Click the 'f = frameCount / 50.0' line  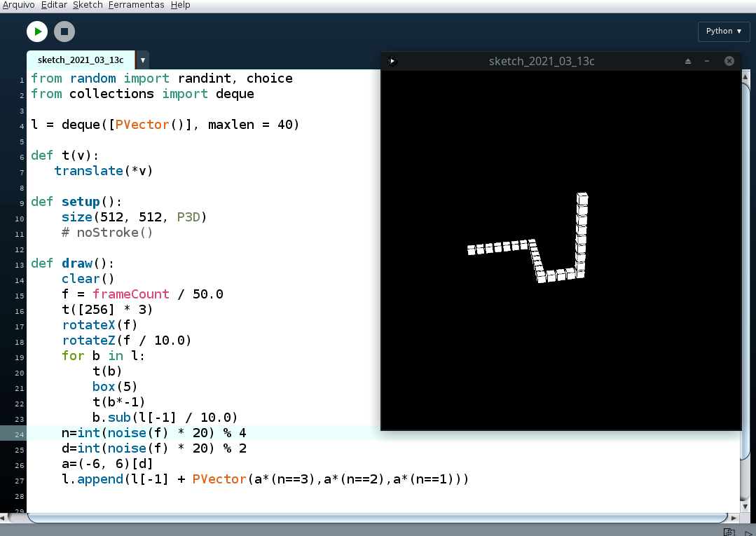coord(142,294)
